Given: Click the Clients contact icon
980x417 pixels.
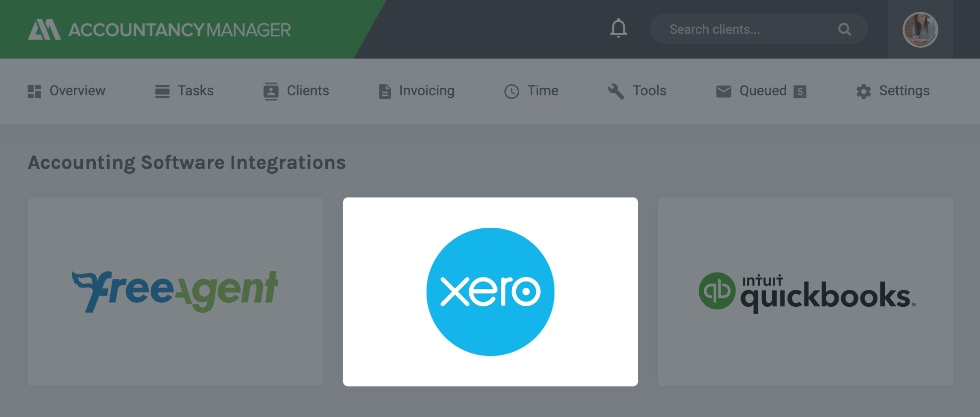Looking at the screenshot, I should coord(271,91).
